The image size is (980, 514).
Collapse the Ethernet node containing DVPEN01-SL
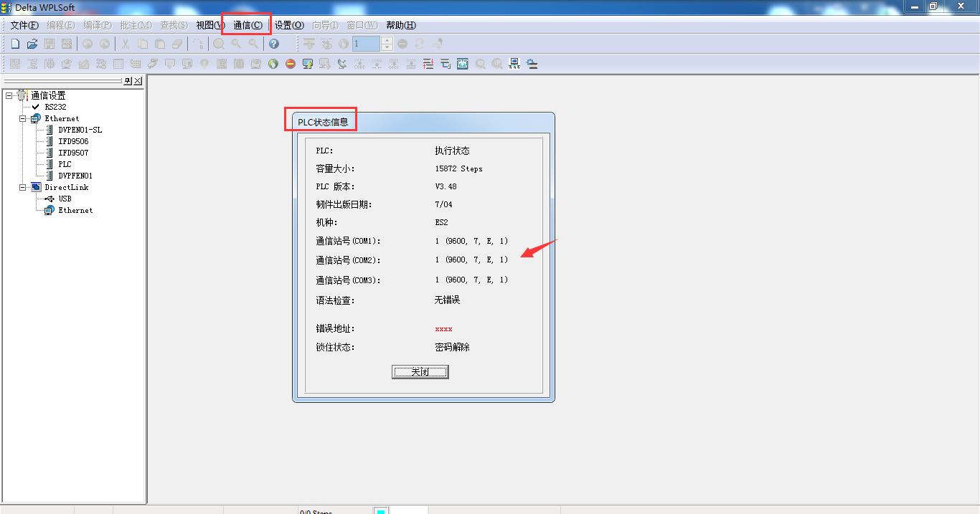(22, 118)
